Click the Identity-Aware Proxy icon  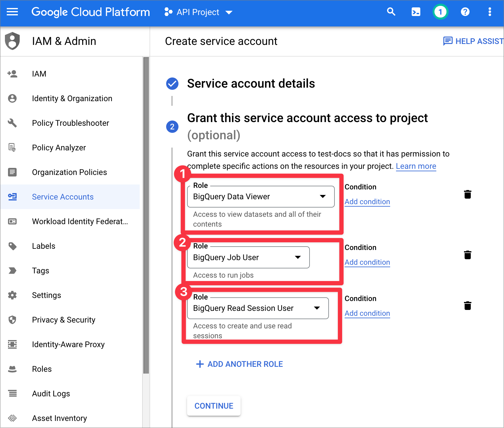[12, 344]
